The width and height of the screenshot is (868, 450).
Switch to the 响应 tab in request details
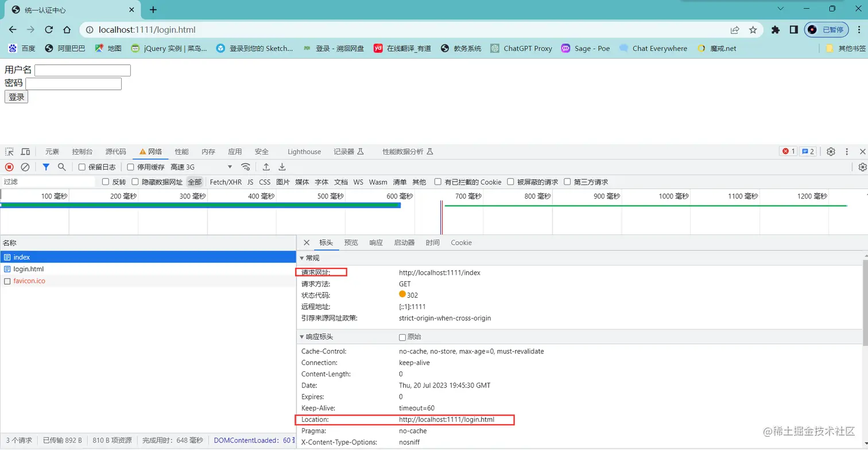376,243
